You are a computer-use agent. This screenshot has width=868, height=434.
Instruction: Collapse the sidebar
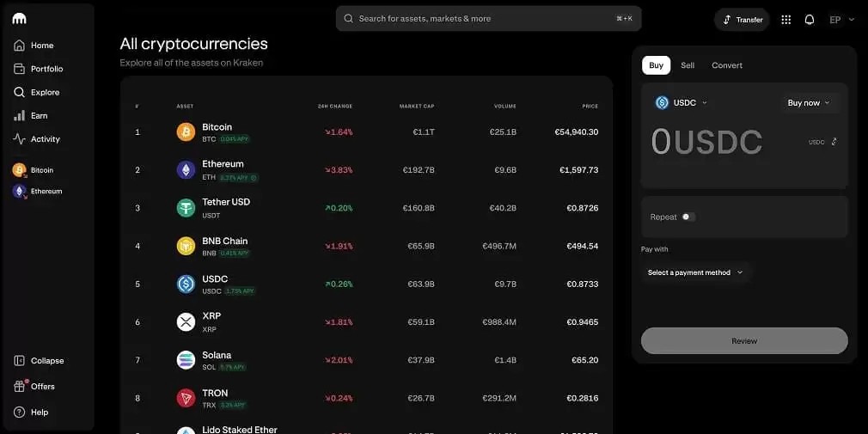coord(39,360)
